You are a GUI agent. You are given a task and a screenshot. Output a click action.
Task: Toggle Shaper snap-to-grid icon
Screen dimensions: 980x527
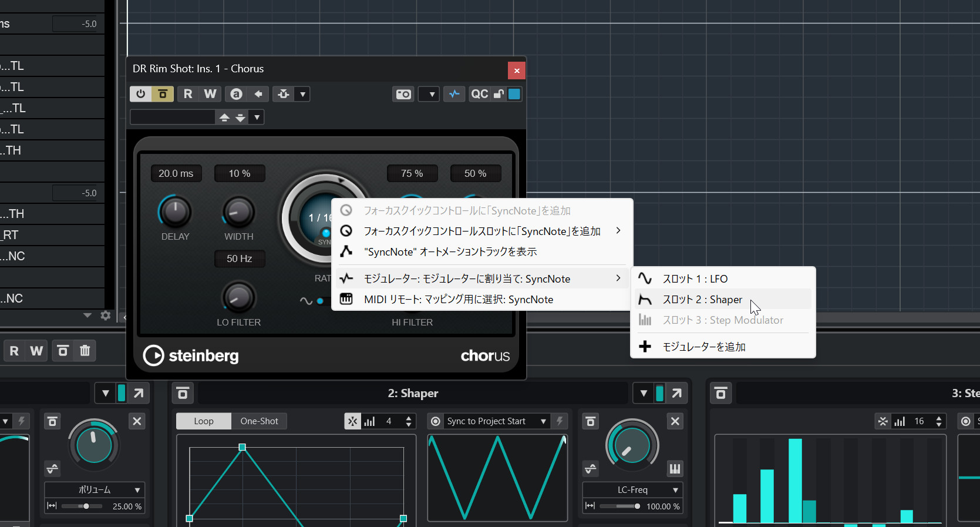[352, 421]
